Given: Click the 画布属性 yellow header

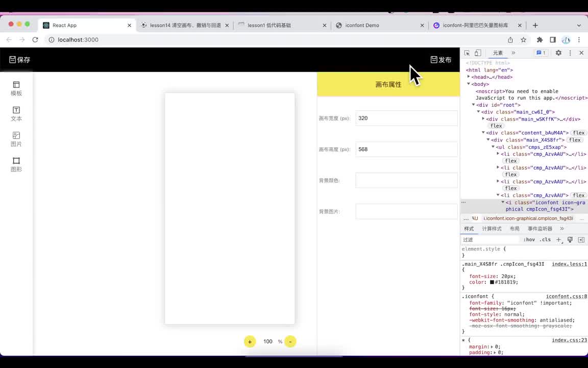Looking at the screenshot, I should click(388, 84).
